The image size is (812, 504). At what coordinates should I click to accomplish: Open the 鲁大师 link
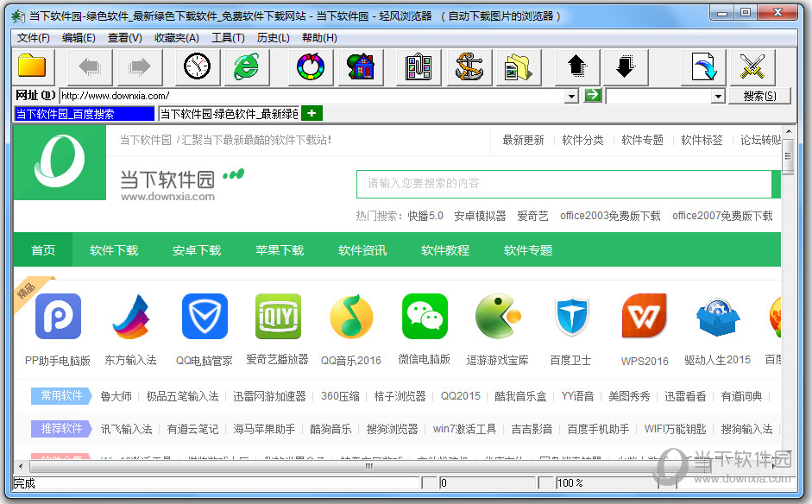click(x=116, y=396)
